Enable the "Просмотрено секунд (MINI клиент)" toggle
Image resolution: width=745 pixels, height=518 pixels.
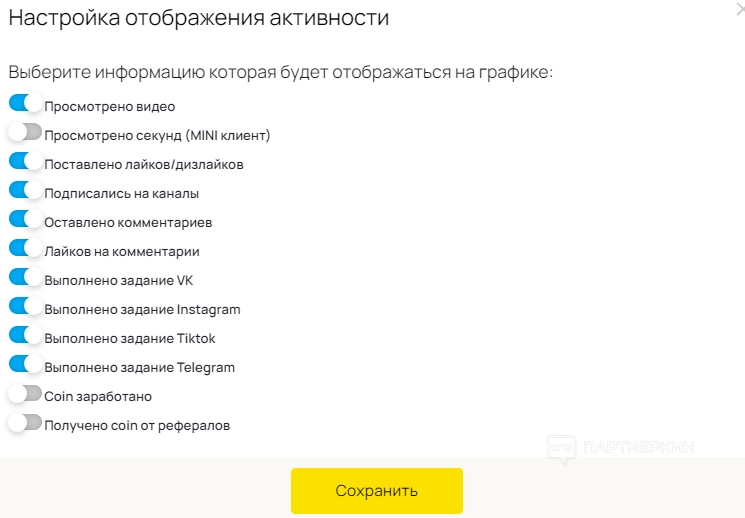tap(25, 132)
